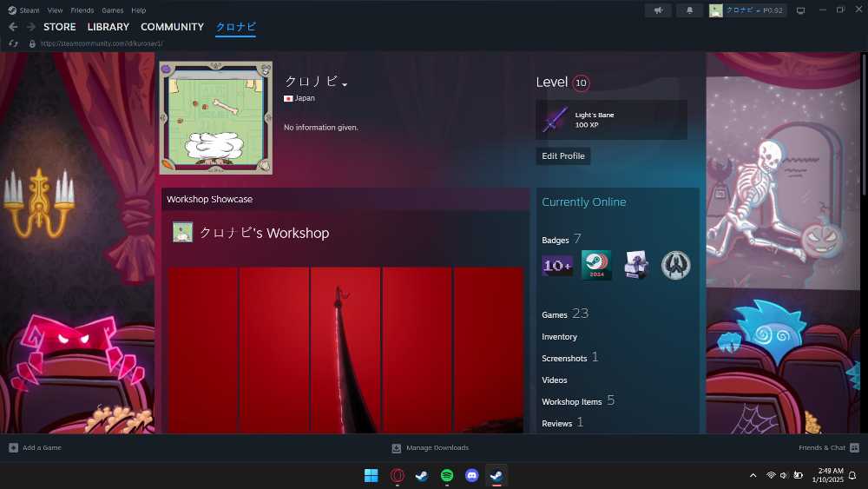Open the Games menu in menu bar
This screenshot has width=868, height=489.
pos(112,10)
